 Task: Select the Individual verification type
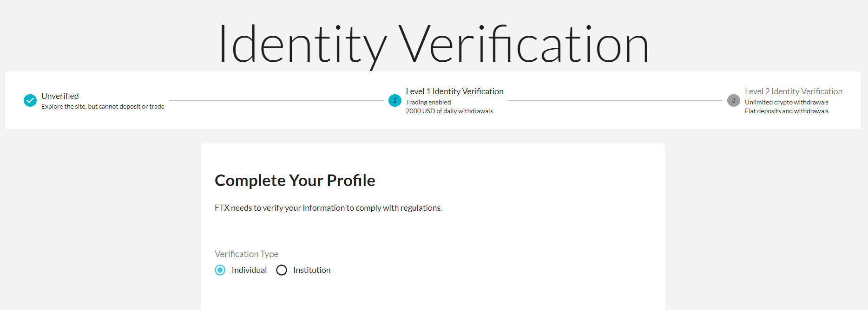point(220,270)
